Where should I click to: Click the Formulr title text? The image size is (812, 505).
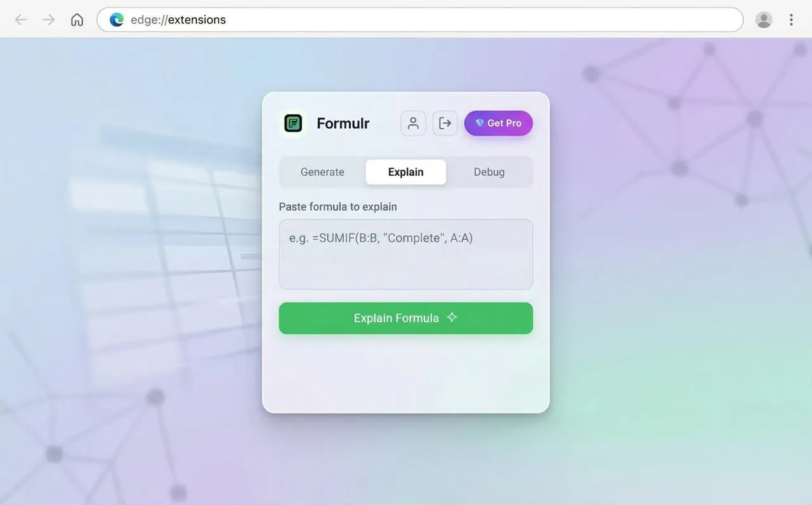coord(343,123)
